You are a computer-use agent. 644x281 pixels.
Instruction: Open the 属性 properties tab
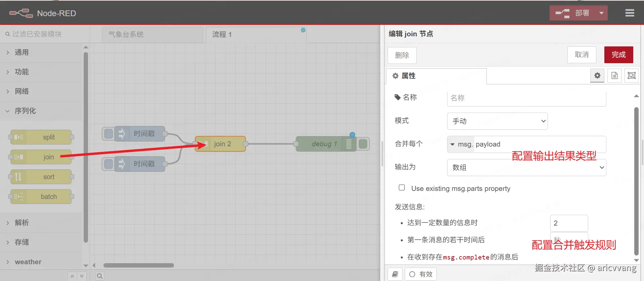click(436, 76)
